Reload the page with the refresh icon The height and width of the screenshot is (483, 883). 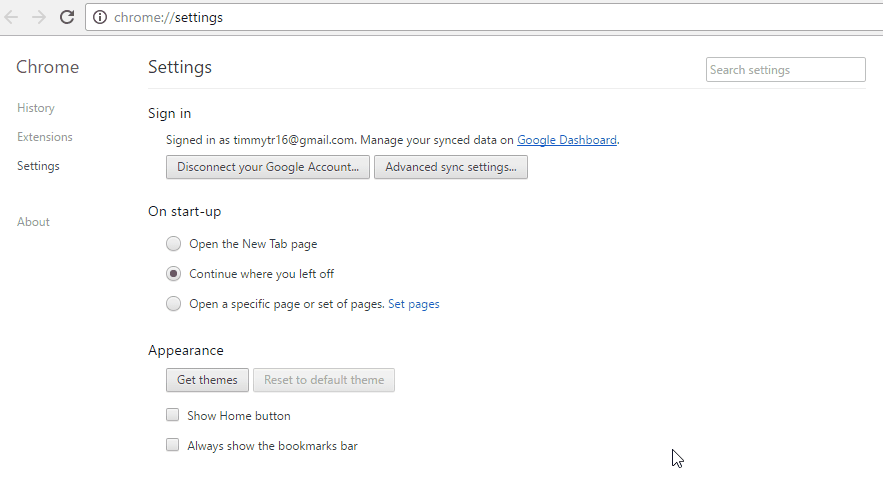[67, 17]
